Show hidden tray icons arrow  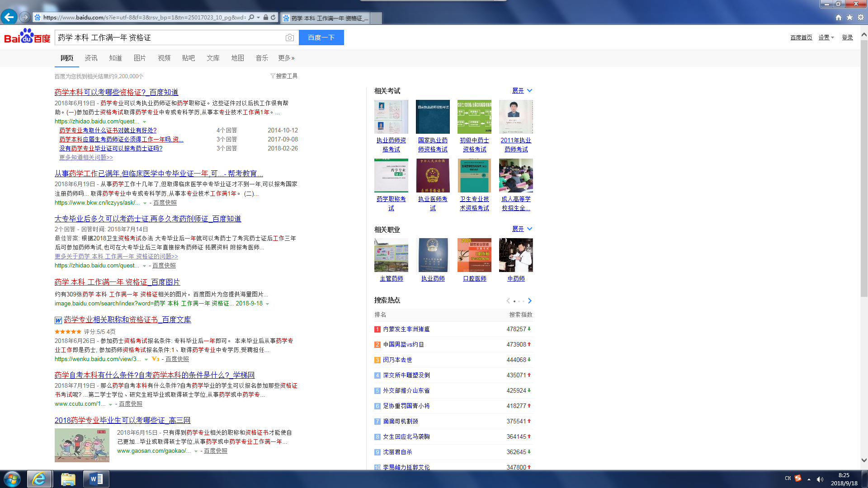[809, 479]
